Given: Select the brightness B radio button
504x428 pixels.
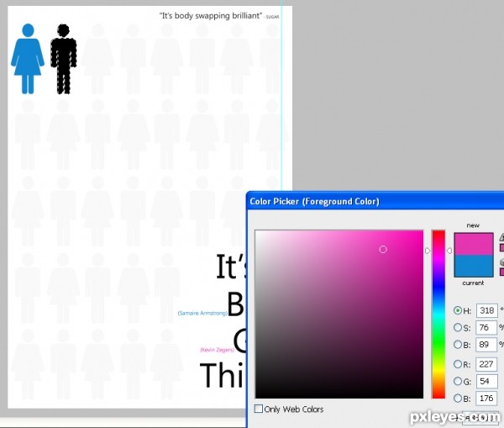Looking at the screenshot, I should point(458,345).
